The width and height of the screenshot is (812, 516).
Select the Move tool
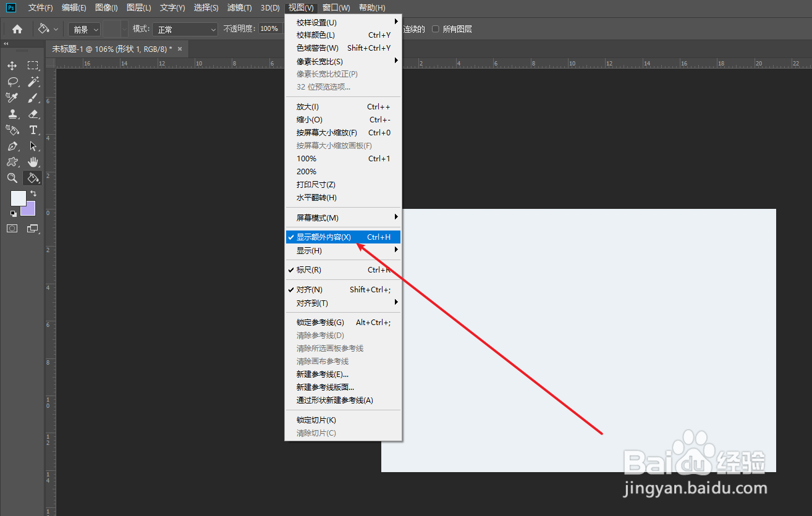tap(12, 65)
